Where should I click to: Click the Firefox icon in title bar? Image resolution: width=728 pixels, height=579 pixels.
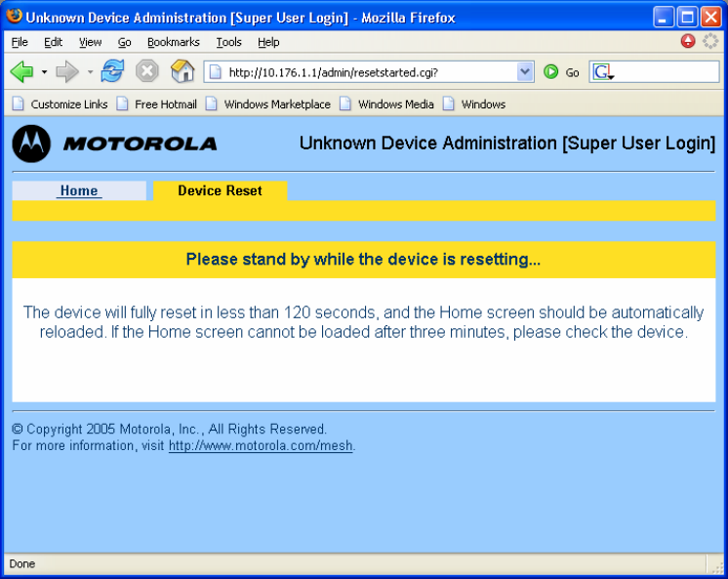tap(15, 17)
